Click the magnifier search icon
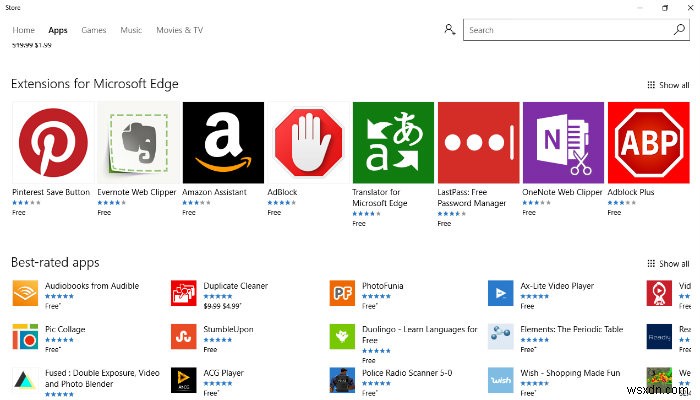Screen dimensions: 700x400 [x=679, y=30]
